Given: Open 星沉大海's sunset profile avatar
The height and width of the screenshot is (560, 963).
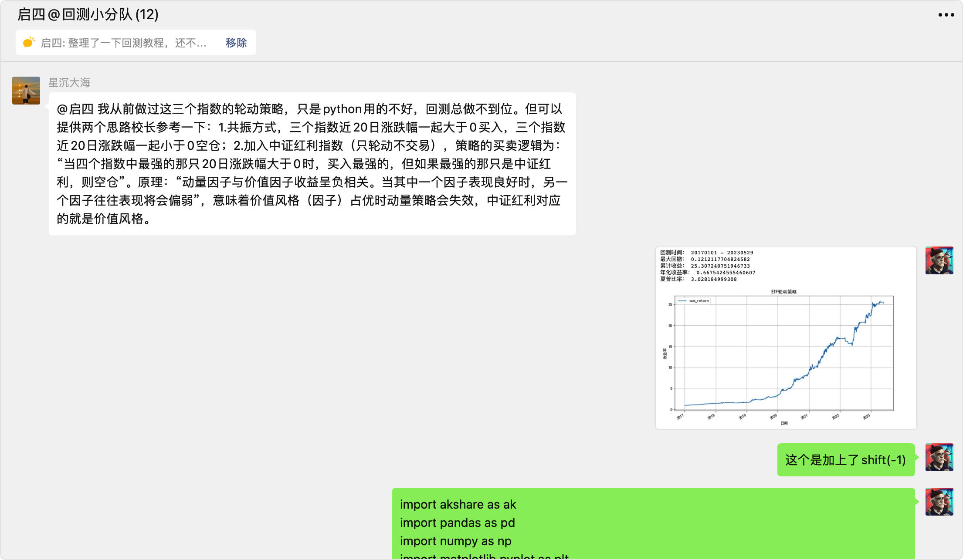Looking at the screenshot, I should pyautogui.click(x=26, y=91).
